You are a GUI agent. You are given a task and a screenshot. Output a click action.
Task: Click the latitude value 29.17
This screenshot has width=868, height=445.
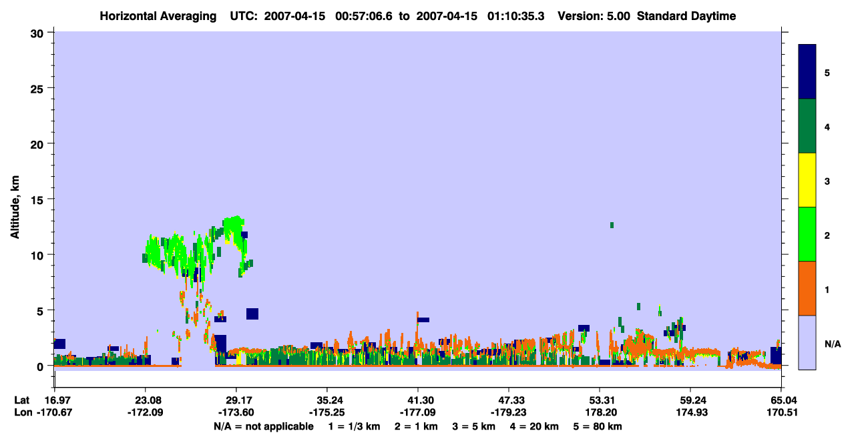tap(236, 400)
